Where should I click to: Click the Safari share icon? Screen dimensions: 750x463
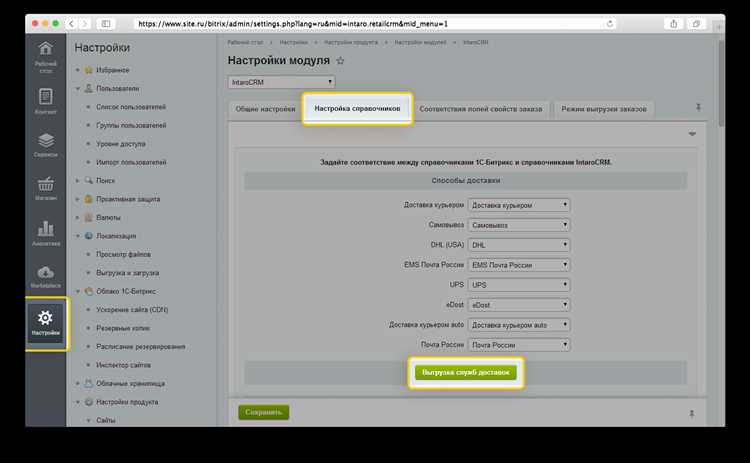[673, 23]
